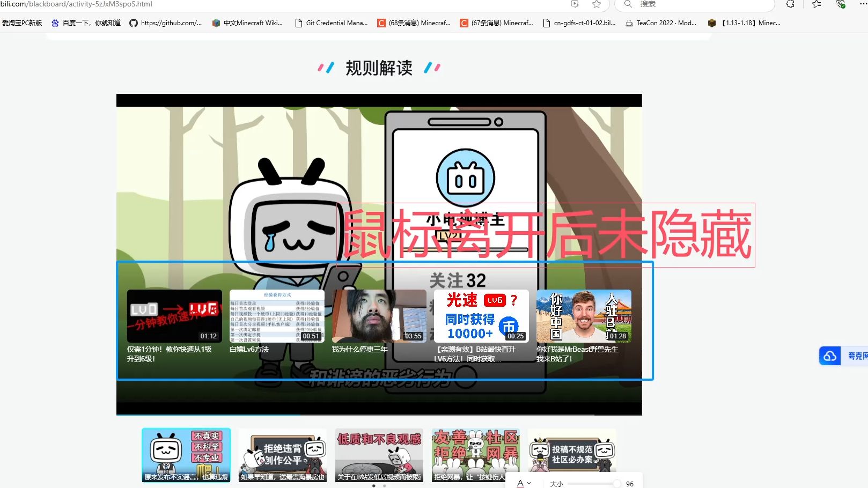Click the TeaCon teacup bookmark icon
This screenshot has height=488, width=868.
click(629, 23)
